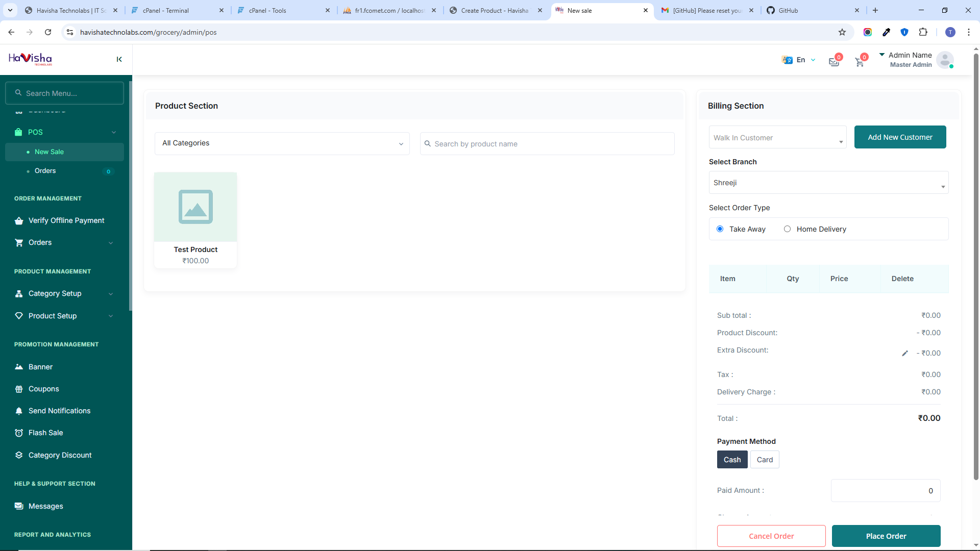Open the browser Extensions puzzle icon
The width and height of the screenshot is (980, 551).
point(923,32)
